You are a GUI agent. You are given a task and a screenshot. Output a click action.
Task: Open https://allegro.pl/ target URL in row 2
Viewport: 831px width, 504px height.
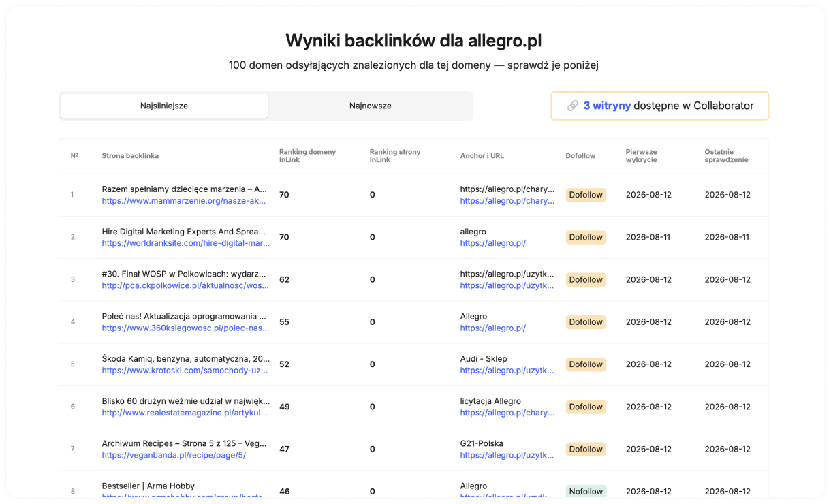(492, 243)
